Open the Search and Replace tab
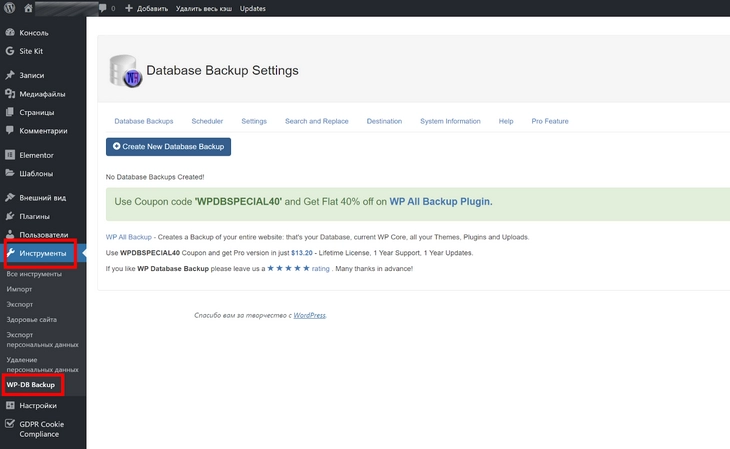This screenshot has height=449, width=730. coord(316,121)
